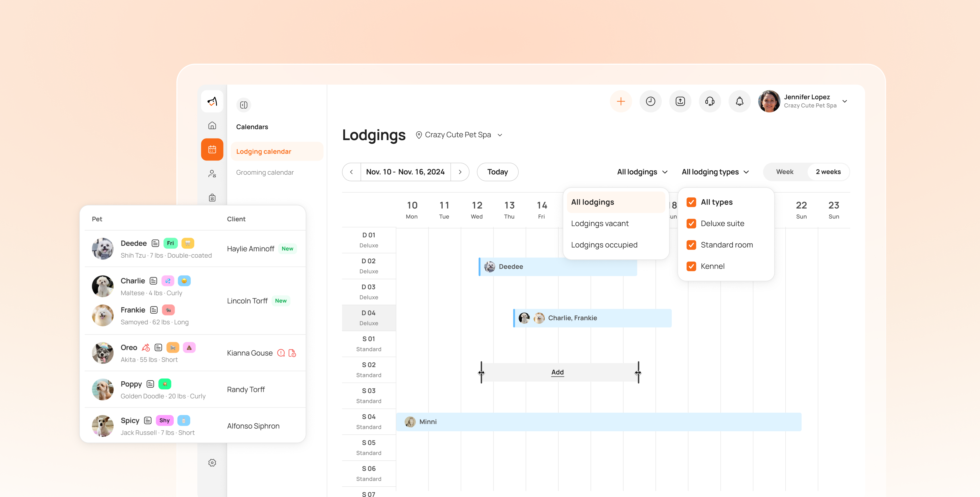The width and height of the screenshot is (980, 497).
Task: Click Charlie's angry face tag
Action: point(184,281)
